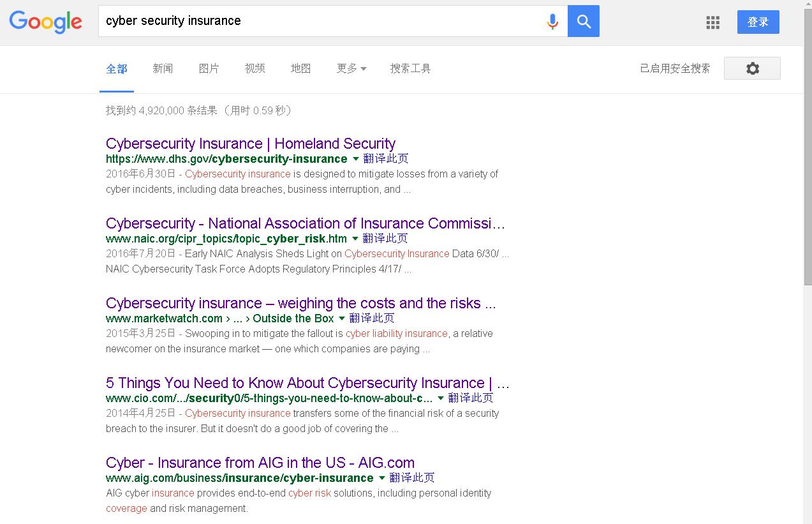Click the www.naic.org topic_cyber_risk URL

tap(226, 239)
